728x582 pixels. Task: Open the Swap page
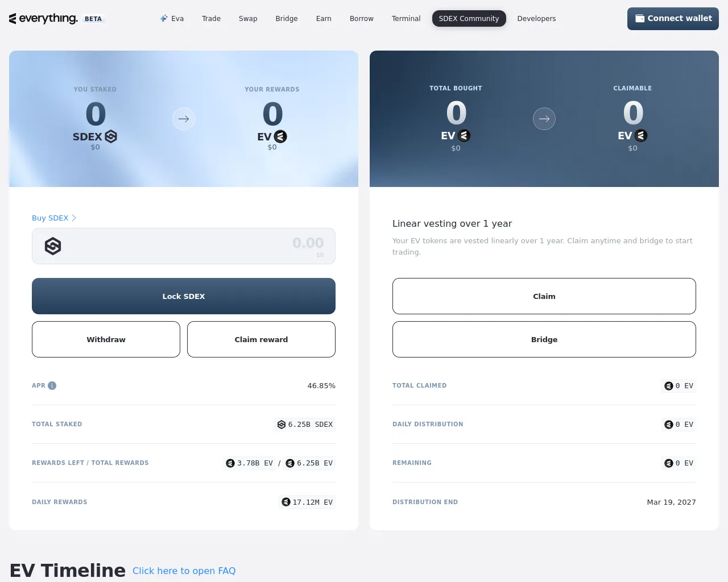tap(248, 18)
